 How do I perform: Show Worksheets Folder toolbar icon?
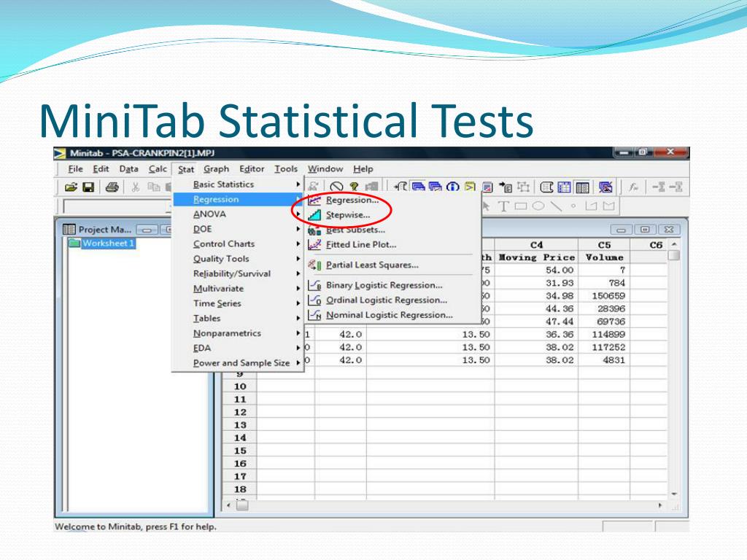pos(418,187)
